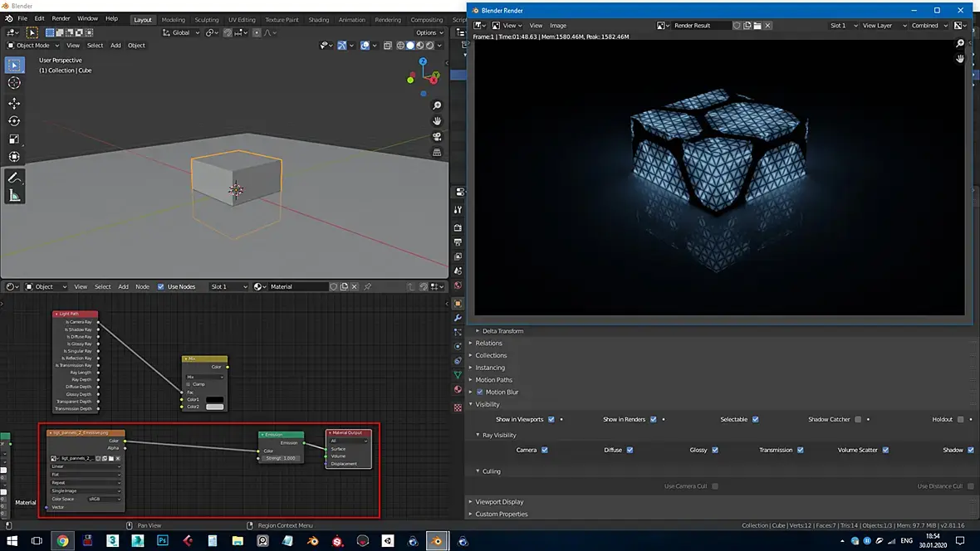This screenshot has height=551, width=980.
Task: Open the Render menu in top bar
Action: coord(61,18)
